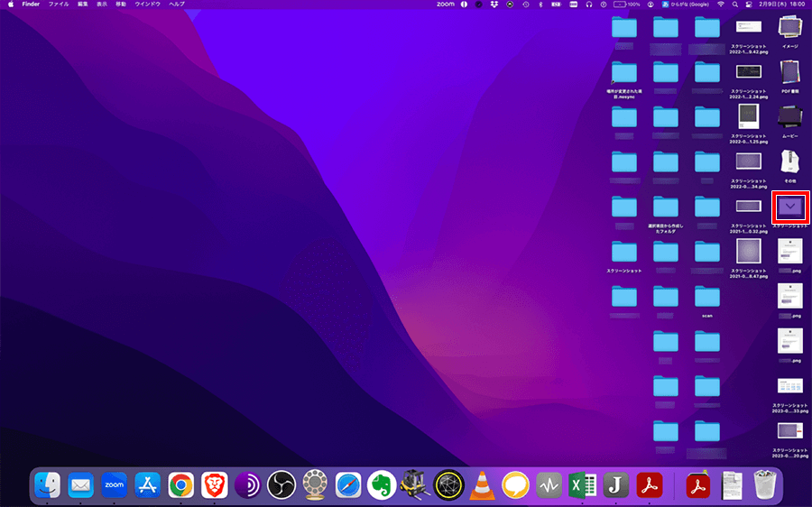Open the 表示 menu
The image size is (812, 507).
coord(102,5)
